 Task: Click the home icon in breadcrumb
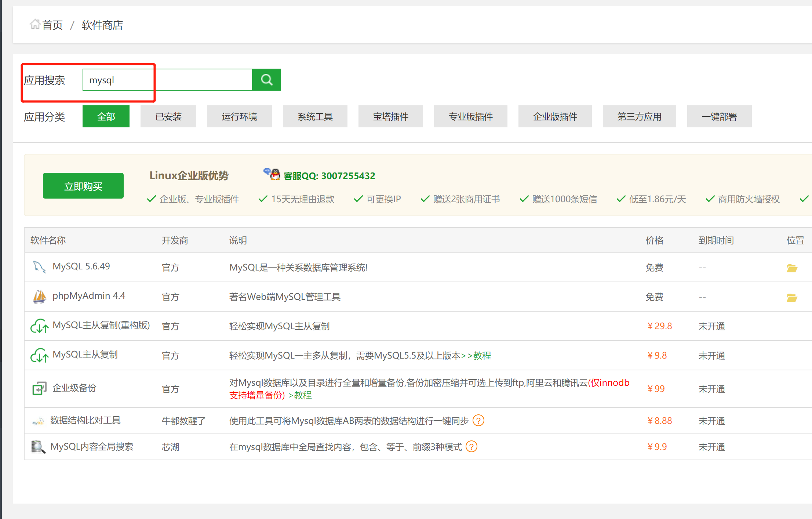pos(35,25)
